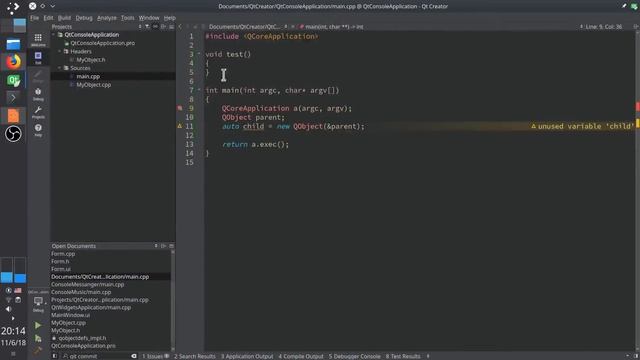This screenshot has width=640, height=360.
Task: Select MyObject.h in the Headers folder
Action: (91, 60)
